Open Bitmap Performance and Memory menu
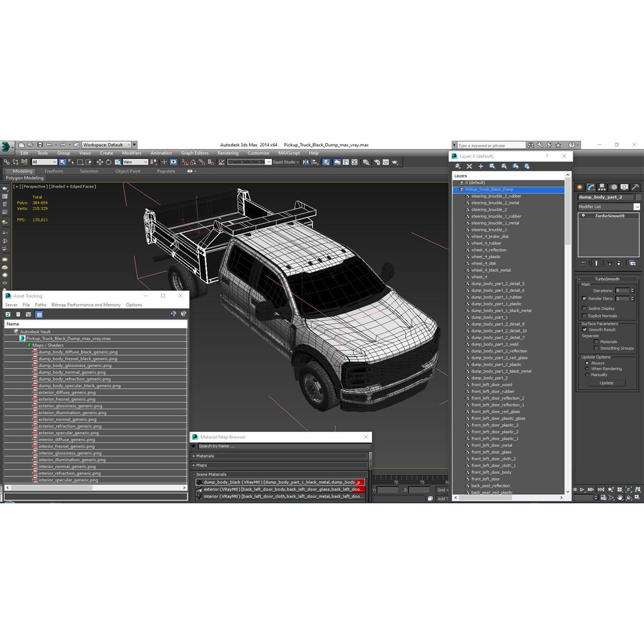This screenshot has height=644, width=644. pos(86,305)
